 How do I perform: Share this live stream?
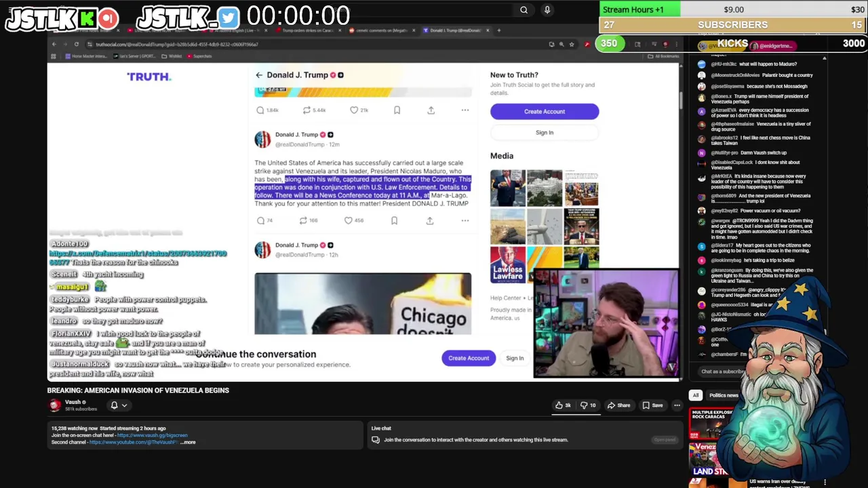coord(618,405)
